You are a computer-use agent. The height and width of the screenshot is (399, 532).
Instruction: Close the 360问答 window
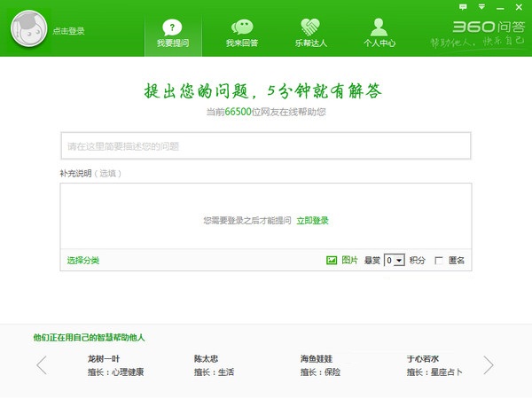point(519,7)
